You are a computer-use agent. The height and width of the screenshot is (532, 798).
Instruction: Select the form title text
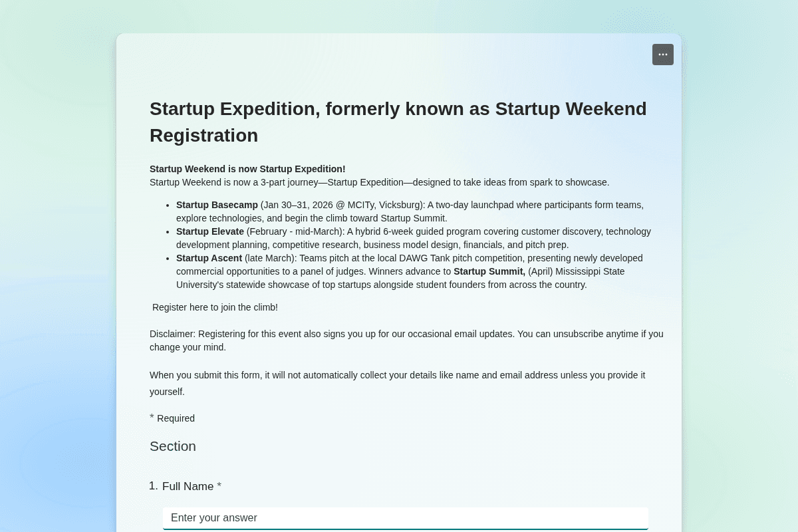point(398,108)
